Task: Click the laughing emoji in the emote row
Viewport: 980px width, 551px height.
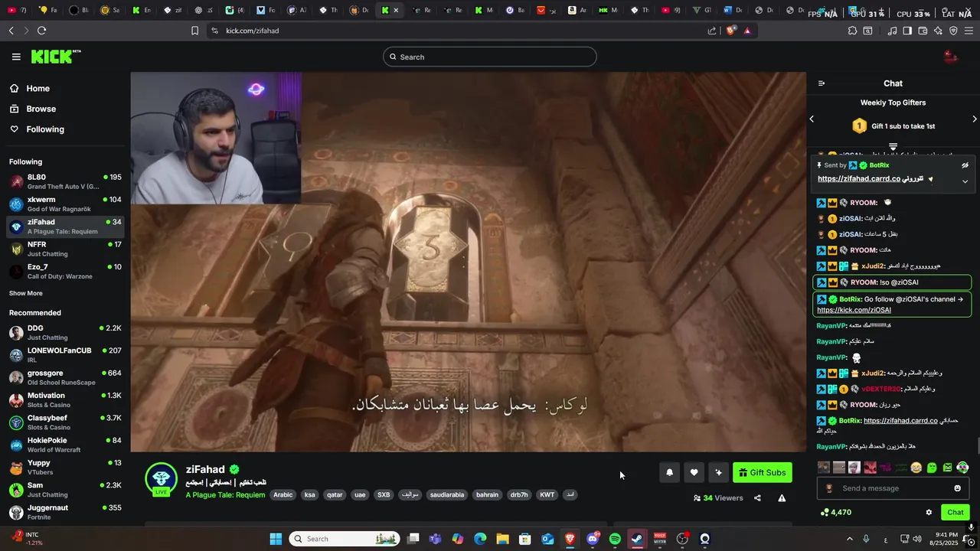Action: (916, 468)
